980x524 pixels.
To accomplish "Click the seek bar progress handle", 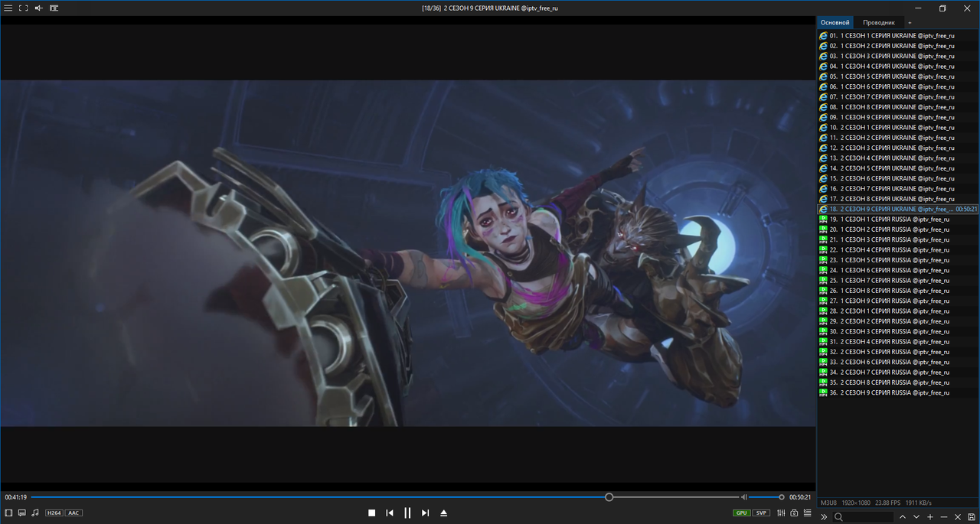I will [609, 497].
